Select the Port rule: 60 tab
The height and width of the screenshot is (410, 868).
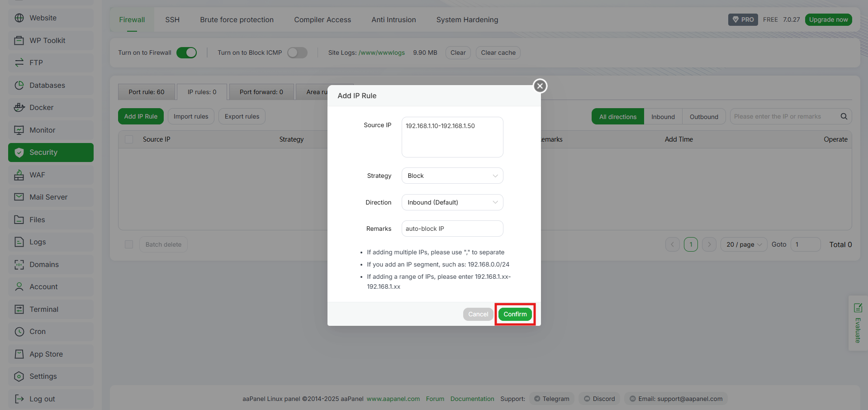click(147, 92)
